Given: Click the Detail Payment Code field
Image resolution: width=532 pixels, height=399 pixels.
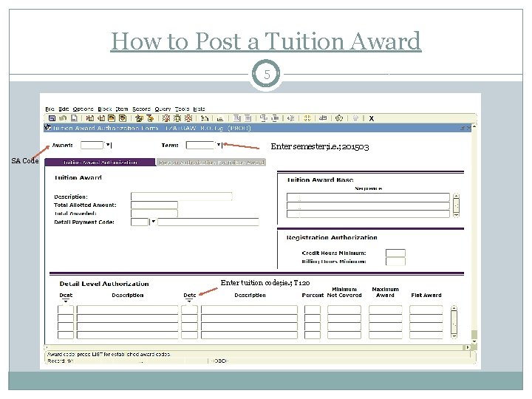Looking at the screenshot, I should pos(140,222).
